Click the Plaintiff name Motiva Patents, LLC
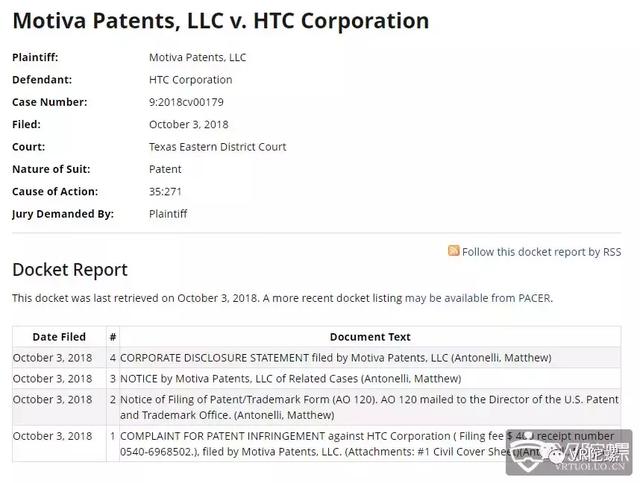 coord(198,58)
